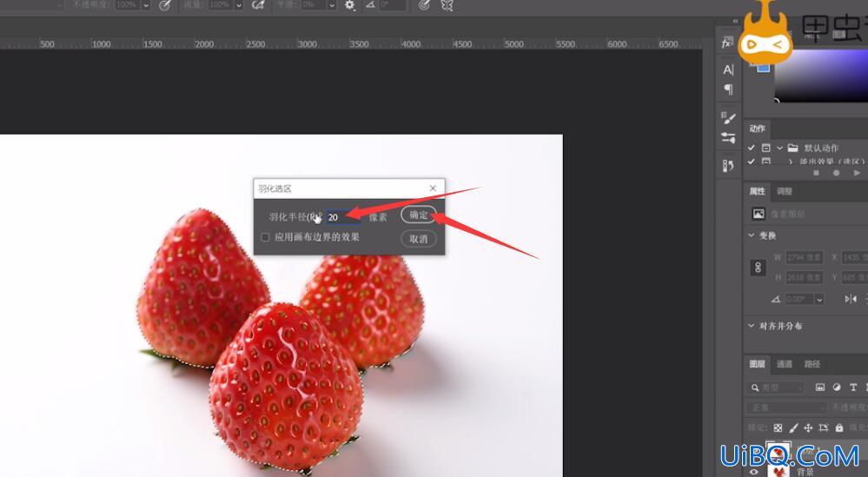Click the pixel layer icon in Properties
This screenshot has width=868, height=477.
[759, 214]
